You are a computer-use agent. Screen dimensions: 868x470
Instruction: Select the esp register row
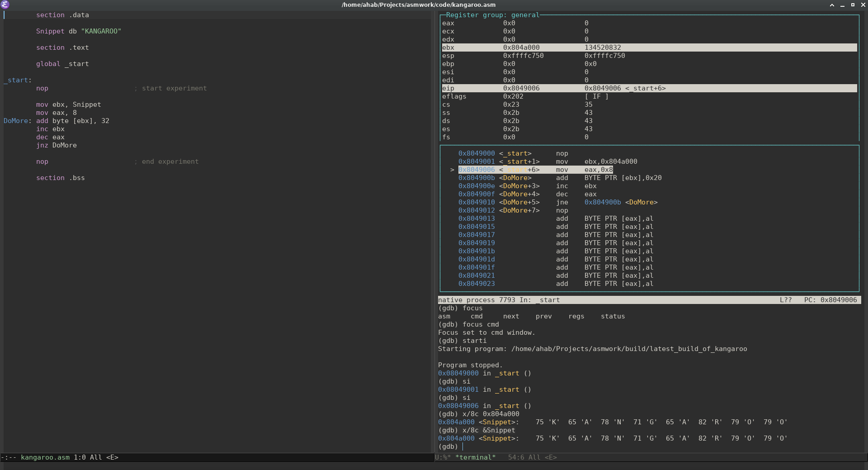[649, 56]
